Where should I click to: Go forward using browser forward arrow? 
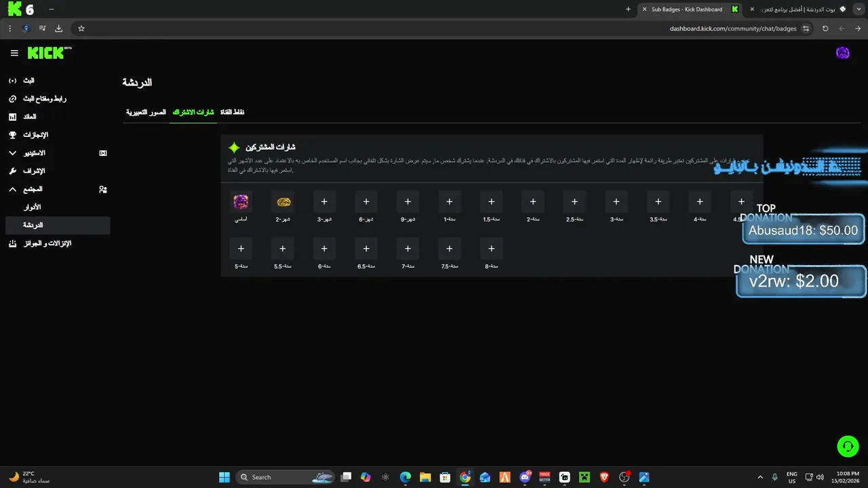(842, 28)
